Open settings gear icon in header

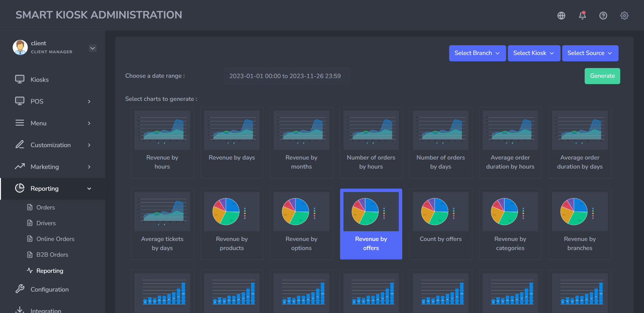coord(624,16)
